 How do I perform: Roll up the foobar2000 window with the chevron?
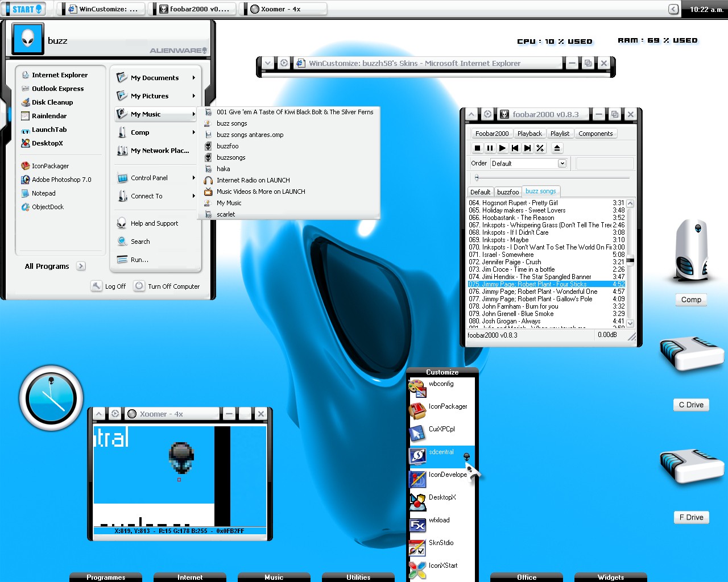471,114
